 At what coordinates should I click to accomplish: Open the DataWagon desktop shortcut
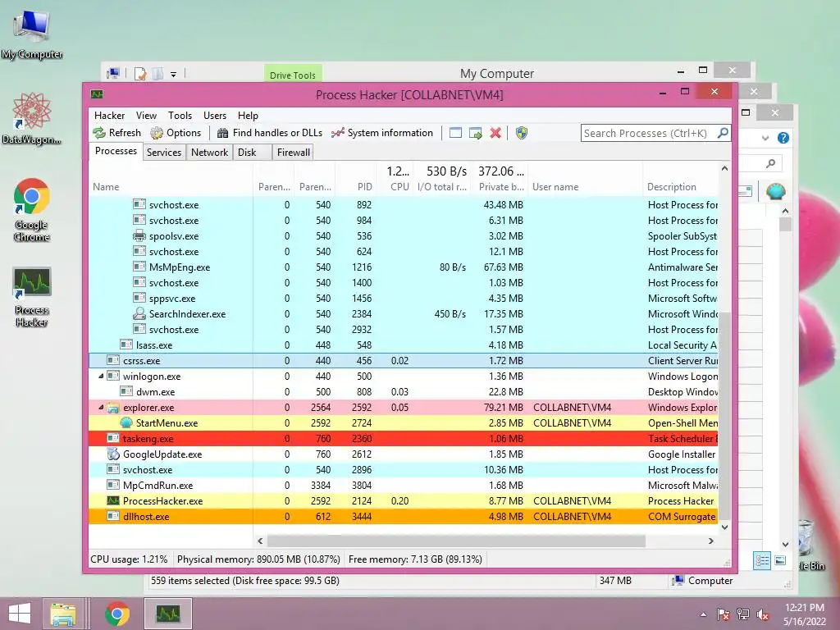point(32,118)
